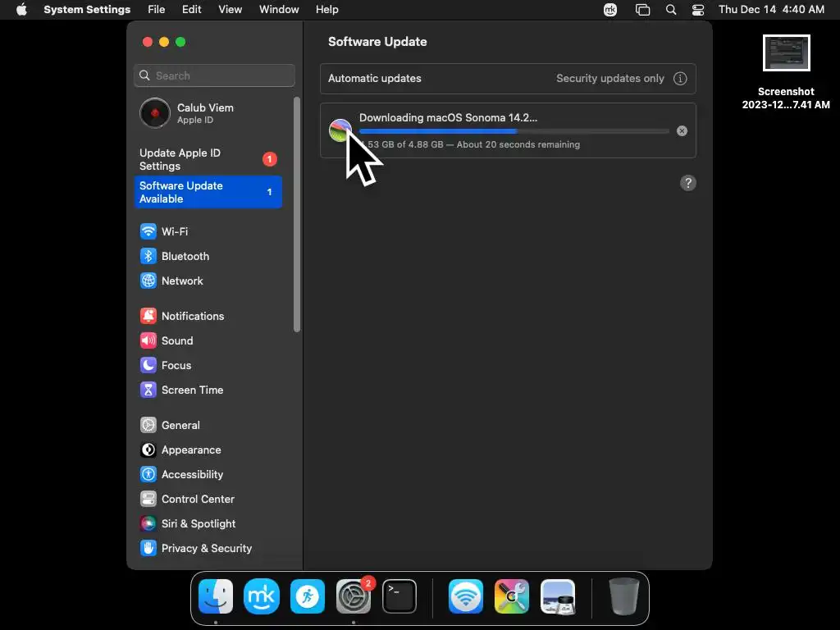The image size is (840, 630).
Task: Open Terminal from the Dock
Action: pos(399,596)
